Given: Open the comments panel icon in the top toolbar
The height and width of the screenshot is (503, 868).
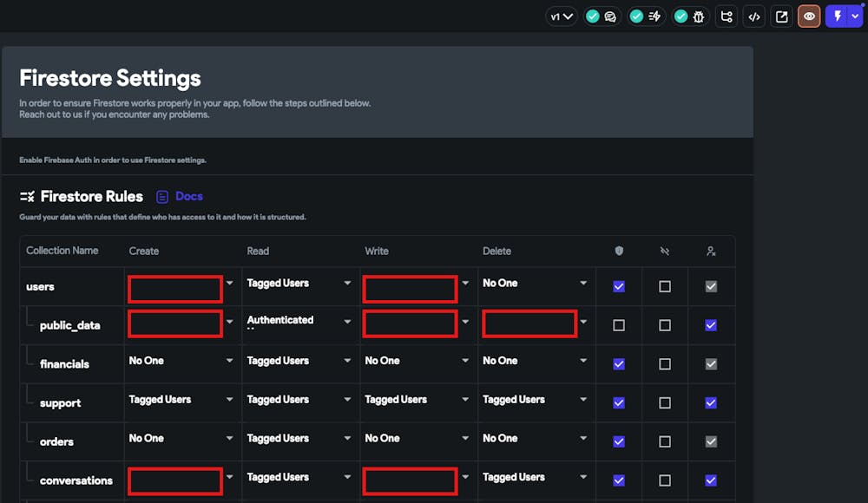Looking at the screenshot, I should click(x=610, y=16).
